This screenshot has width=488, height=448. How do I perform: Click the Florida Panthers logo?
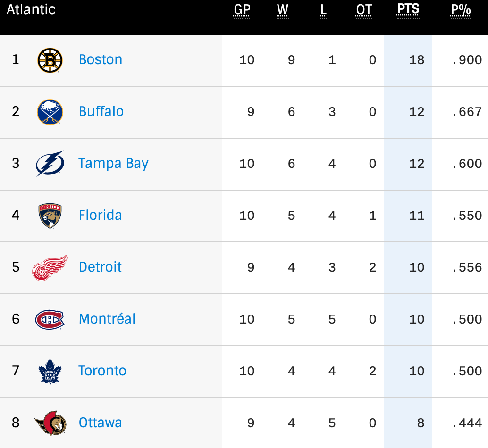point(50,216)
